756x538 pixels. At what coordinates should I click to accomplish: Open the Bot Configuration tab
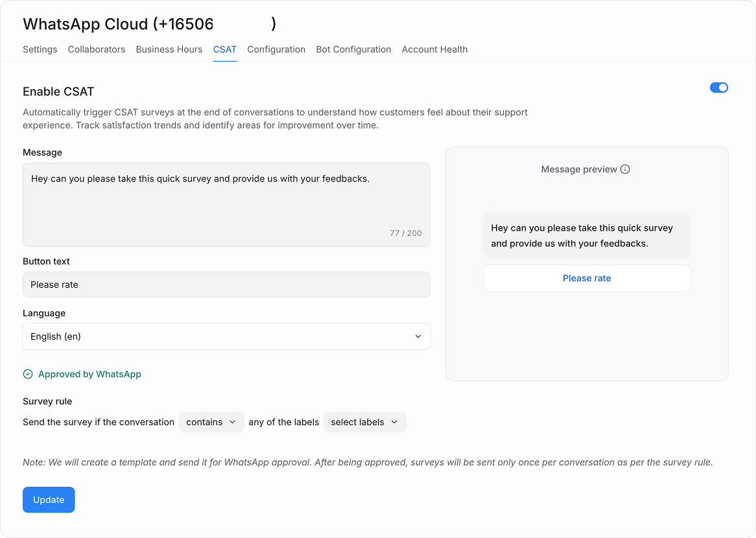tap(353, 49)
